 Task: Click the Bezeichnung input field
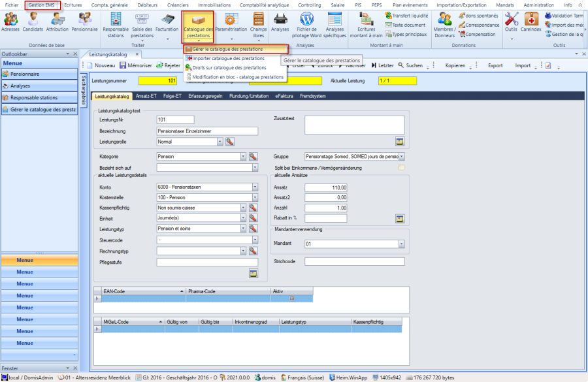pos(207,131)
